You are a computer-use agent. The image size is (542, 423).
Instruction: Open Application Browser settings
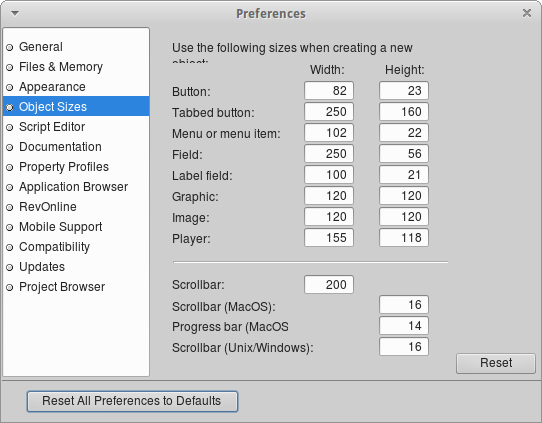pyautogui.click(x=76, y=187)
